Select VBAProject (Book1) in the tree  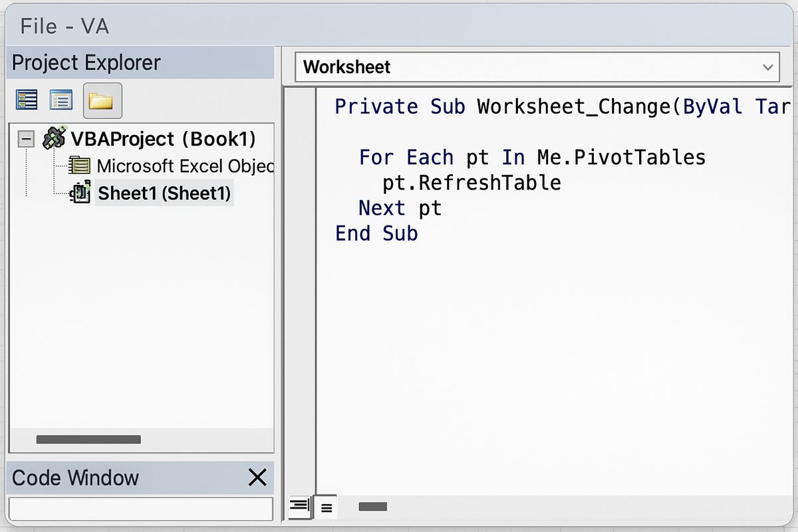pos(163,139)
